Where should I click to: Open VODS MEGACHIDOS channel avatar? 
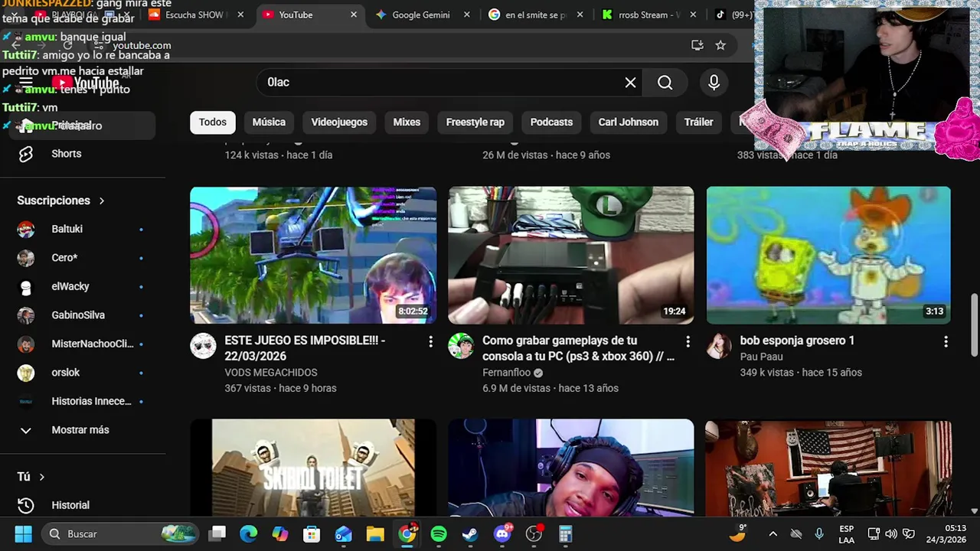[203, 346]
